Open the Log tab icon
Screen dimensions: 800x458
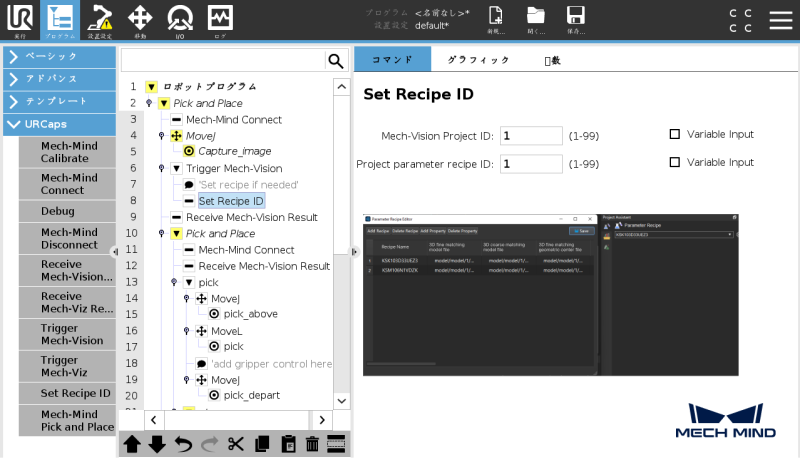[220, 20]
